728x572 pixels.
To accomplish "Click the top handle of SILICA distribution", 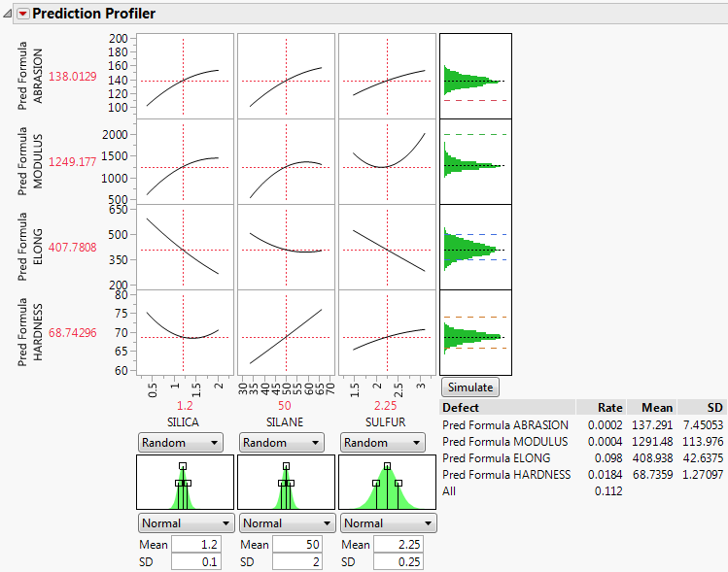I will [x=183, y=466].
